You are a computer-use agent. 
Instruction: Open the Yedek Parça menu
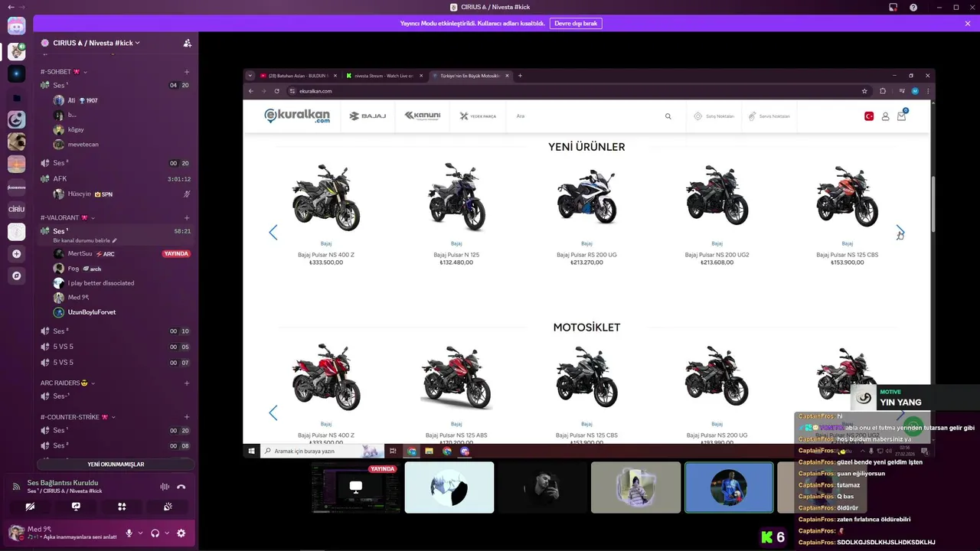click(478, 116)
